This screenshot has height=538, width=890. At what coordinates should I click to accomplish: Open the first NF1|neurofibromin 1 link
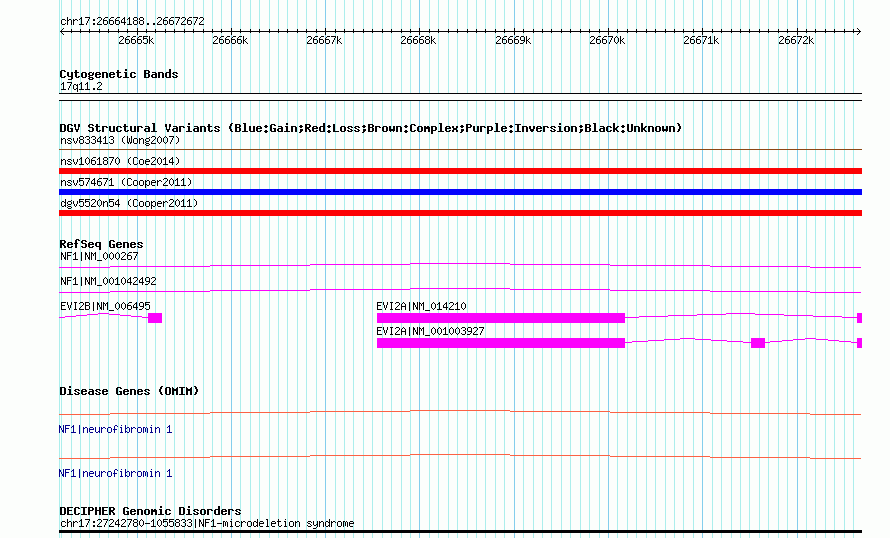point(115,430)
